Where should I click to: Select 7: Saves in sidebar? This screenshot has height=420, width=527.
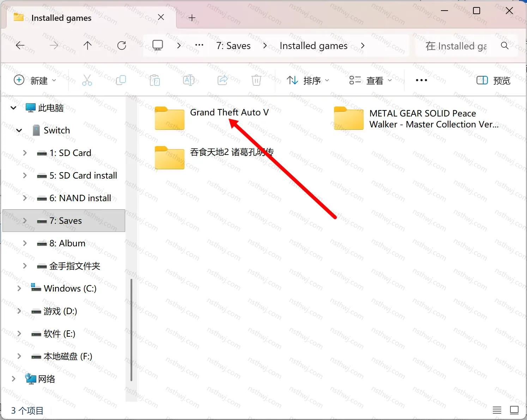[64, 221]
